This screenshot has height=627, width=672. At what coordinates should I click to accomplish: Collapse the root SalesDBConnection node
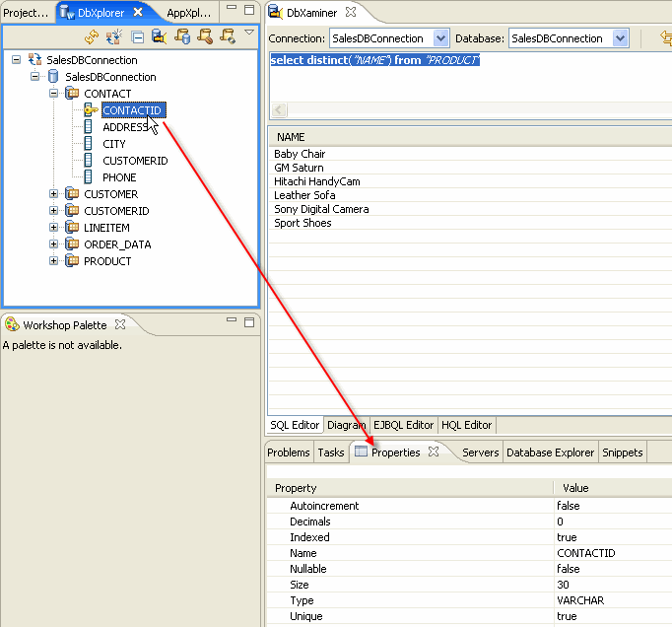17,59
